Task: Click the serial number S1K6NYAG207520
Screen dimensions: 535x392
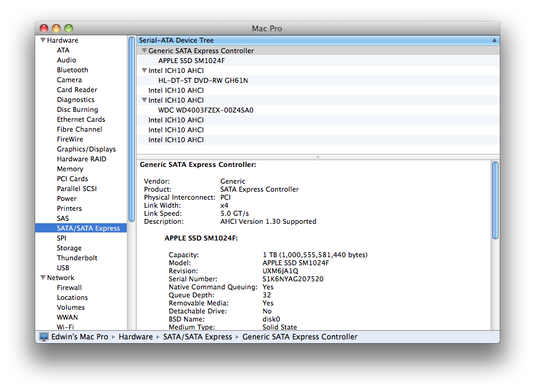Action: pos(293,279)
